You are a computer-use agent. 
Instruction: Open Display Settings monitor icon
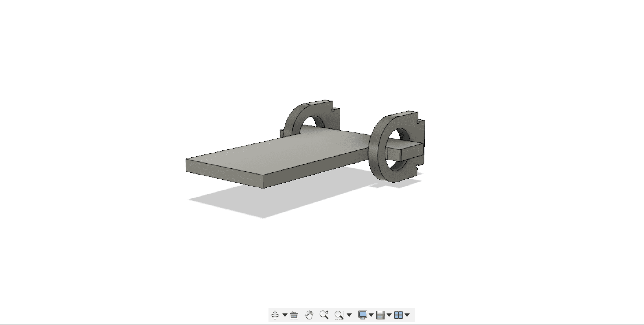click(x=363, y=315)
